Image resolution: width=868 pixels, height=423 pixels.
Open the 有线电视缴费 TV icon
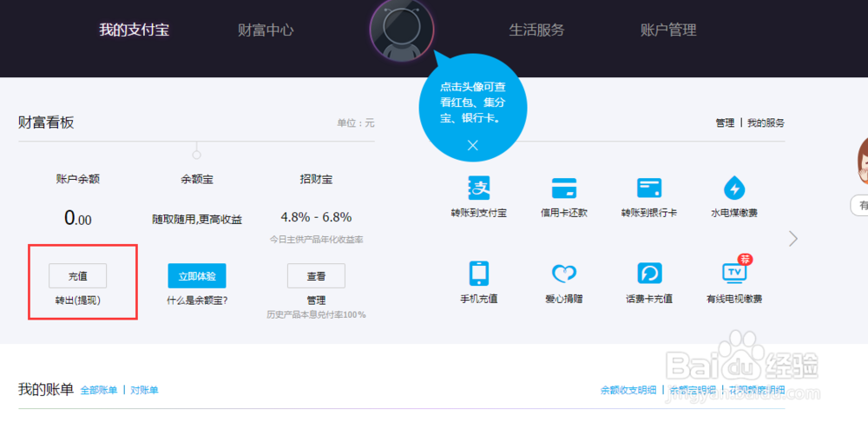pyautogui.click(x=734, y=273)
